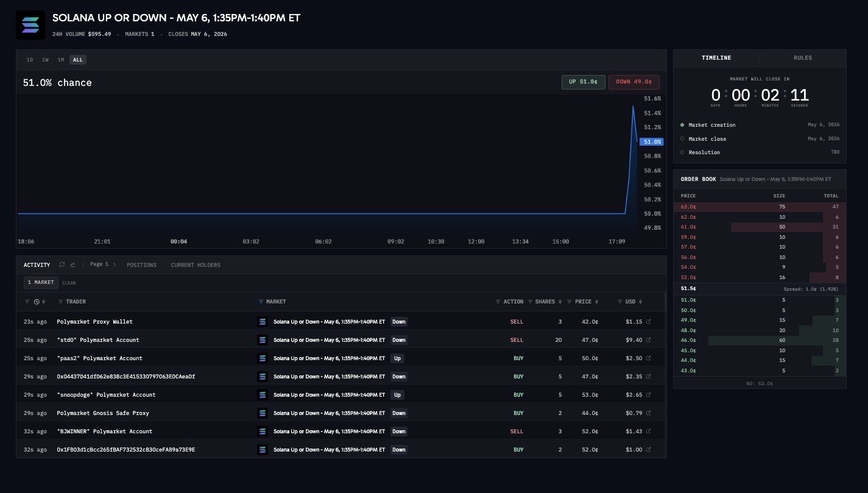The image size is (868, 493).
Task: Open the Current Holders tab
Action: click(196, 265)
